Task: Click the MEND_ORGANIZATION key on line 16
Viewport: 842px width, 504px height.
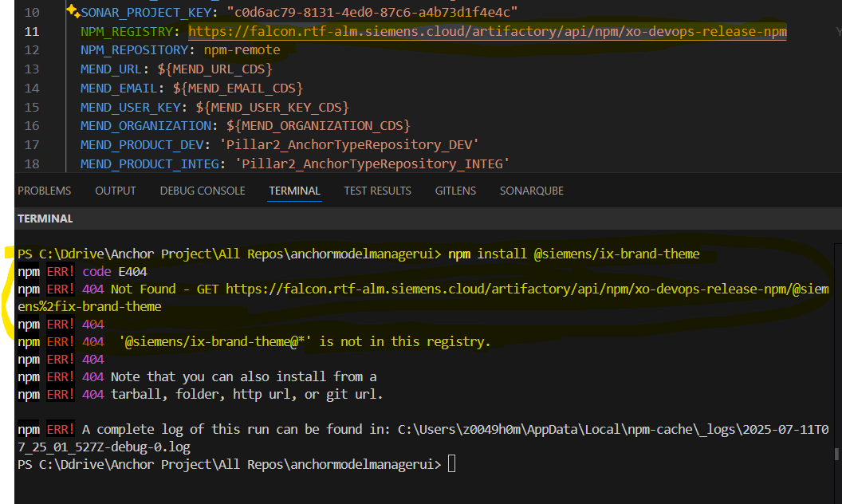Action: point(146,126)
